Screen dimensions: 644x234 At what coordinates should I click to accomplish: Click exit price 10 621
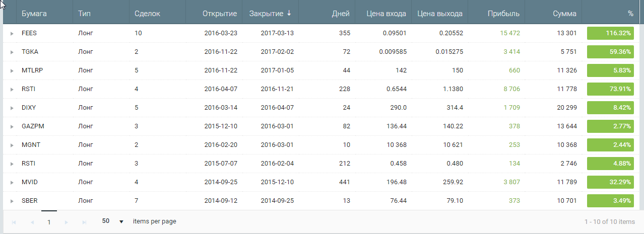pyautogui.click(x=454, y=145)
